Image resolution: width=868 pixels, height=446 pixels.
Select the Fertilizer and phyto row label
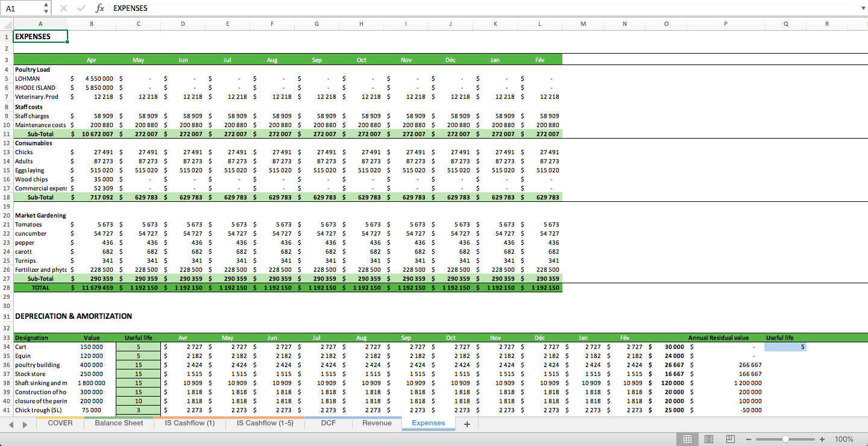pyautogui.click(x=40, y=269)
